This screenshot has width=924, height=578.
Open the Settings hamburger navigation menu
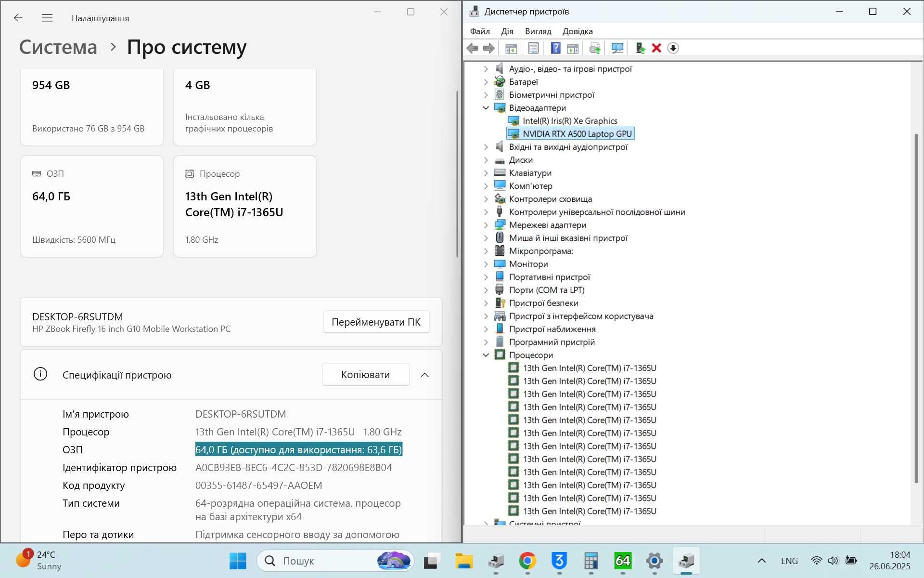pyautogui.click(x=47, y=18)
